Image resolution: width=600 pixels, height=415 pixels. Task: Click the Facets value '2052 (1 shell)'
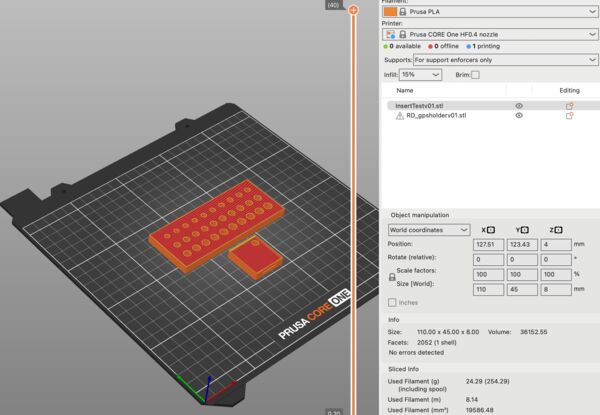[437, 343]
